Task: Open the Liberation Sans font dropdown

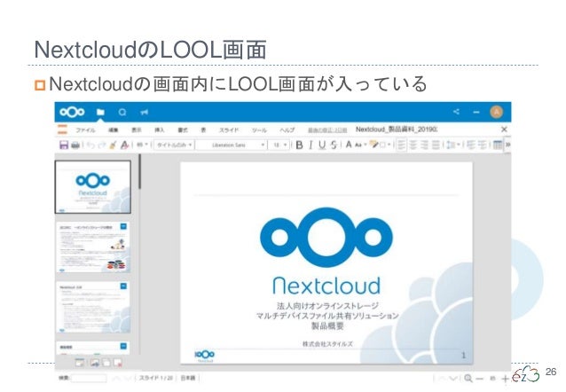Action: (x=232, y=145)
